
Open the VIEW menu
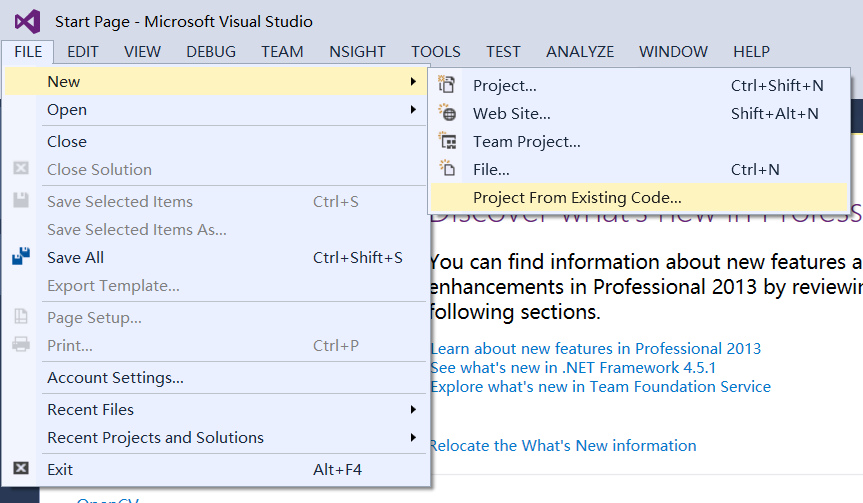coord(142,52)
